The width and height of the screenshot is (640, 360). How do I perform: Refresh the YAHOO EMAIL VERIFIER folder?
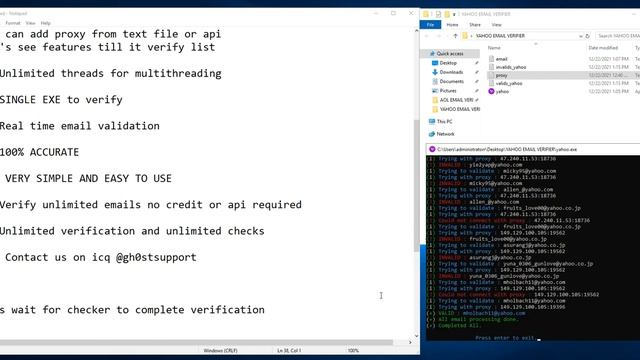pos(587,36)
